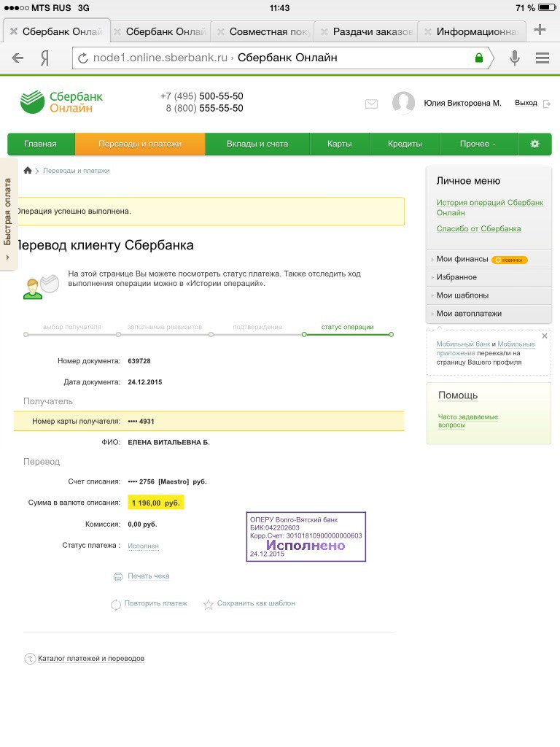Open the browser hamburger menu
This screenshot has width=560, height=747.
[x=542, y=58]
